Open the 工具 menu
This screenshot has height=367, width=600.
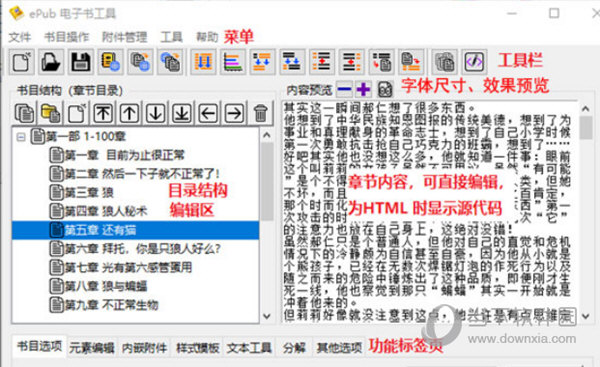click(x=171, y=37)
